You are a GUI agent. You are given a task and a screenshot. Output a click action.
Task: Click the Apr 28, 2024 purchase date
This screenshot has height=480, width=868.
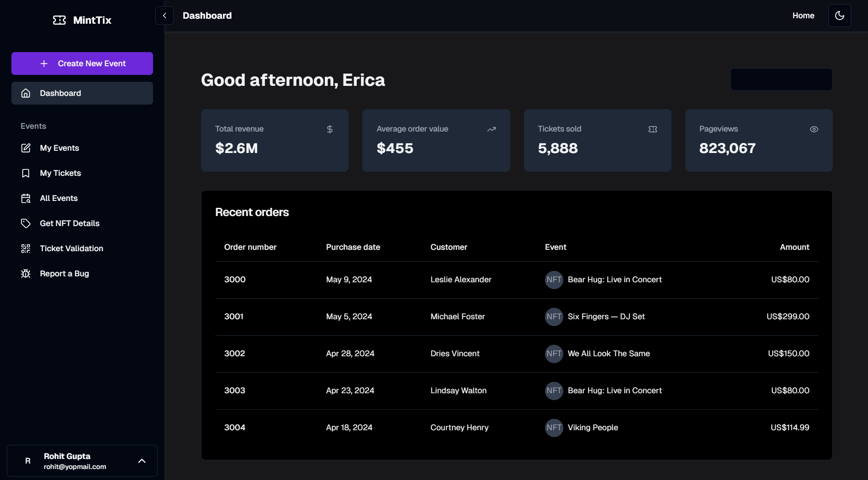(x=350, y=353)
